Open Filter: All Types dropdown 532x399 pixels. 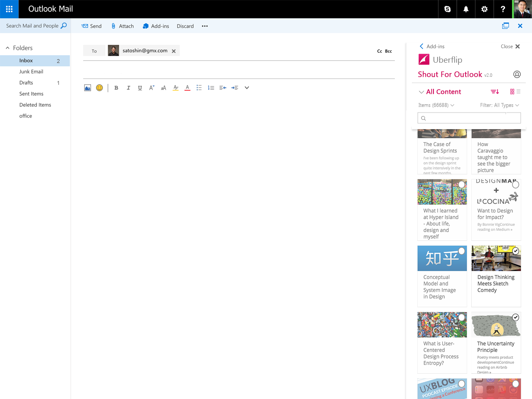500,105
